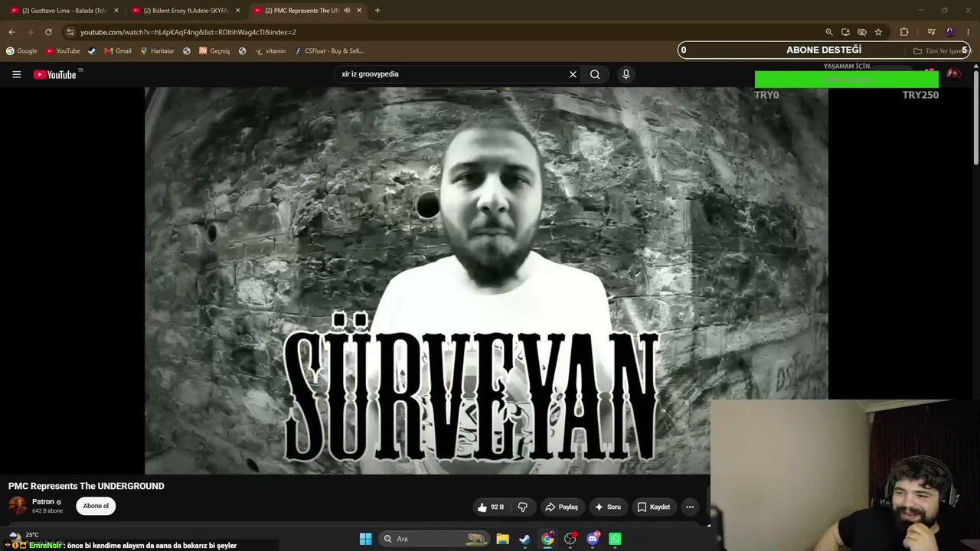Close the Bülent Ersoy tab

(237, 11)
